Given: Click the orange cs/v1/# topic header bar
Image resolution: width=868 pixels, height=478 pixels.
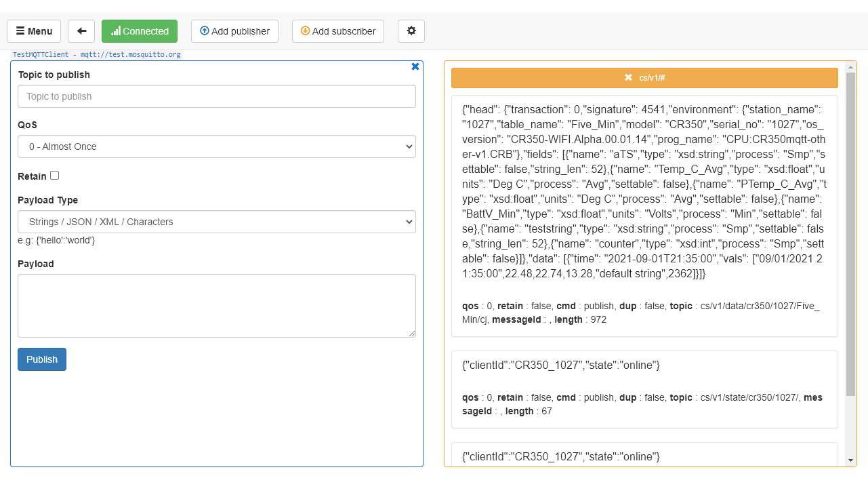Looking at the screenshot, I should click(711, 78).
